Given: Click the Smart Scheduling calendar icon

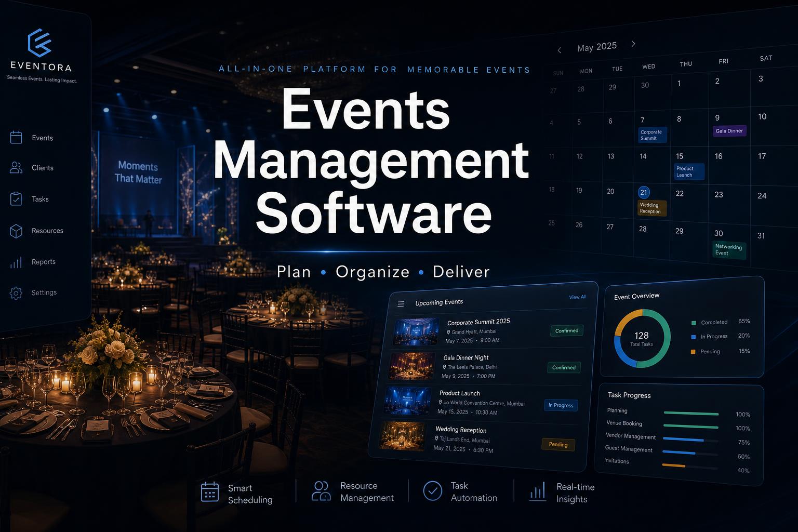Looking at the screenshot, I should coord(210,491).
